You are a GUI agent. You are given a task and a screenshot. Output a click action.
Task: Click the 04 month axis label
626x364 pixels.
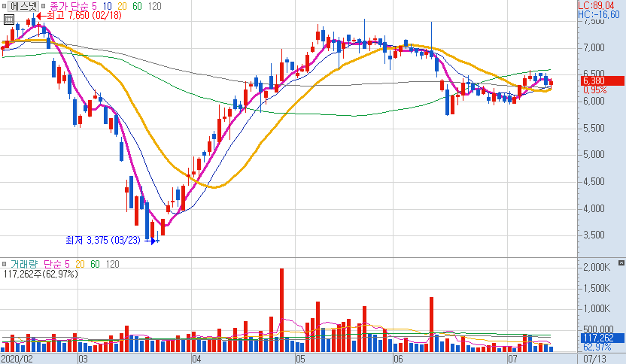pyautogui.click(x=196, y=359)
